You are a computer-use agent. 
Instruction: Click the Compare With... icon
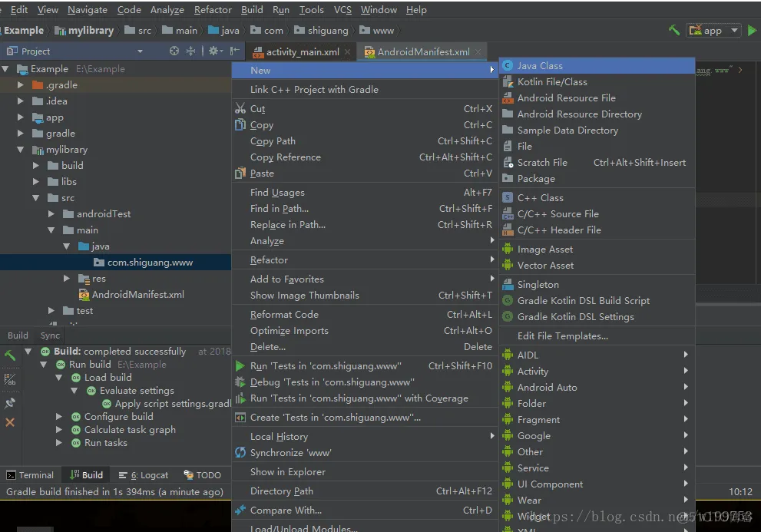(240, 511)
